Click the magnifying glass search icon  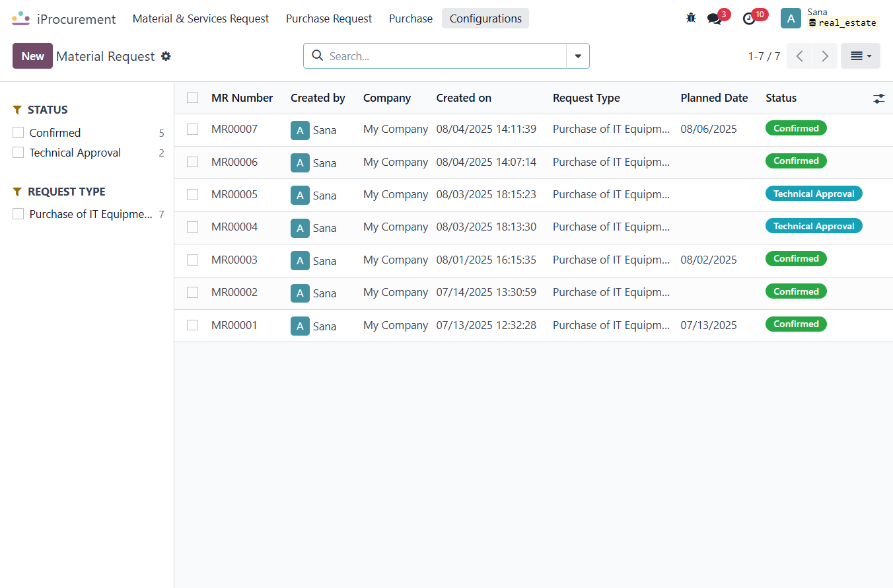(317, 55)
